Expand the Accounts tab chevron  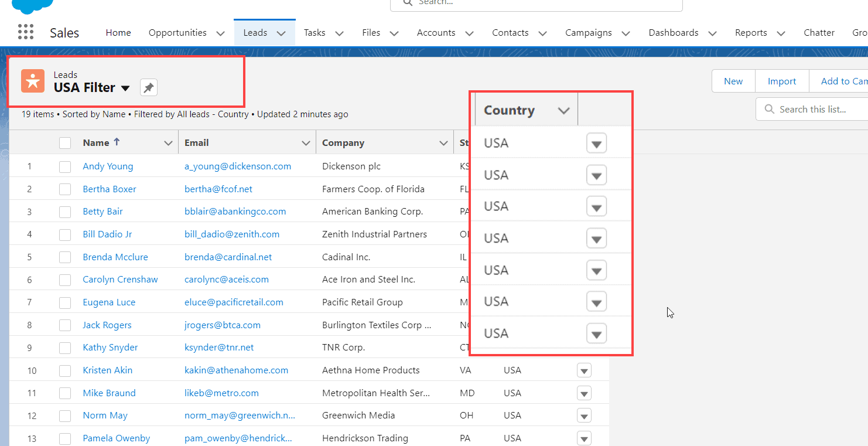pos(469,33)
